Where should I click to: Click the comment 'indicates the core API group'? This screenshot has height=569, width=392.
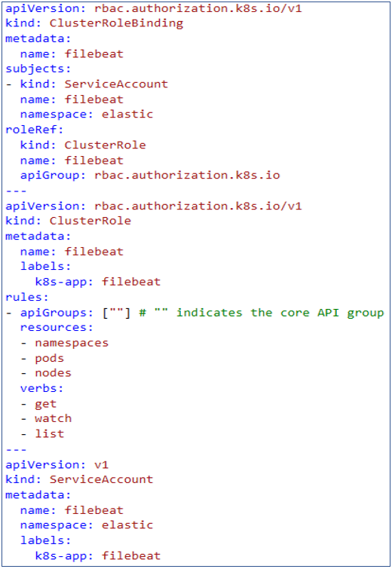280,313
